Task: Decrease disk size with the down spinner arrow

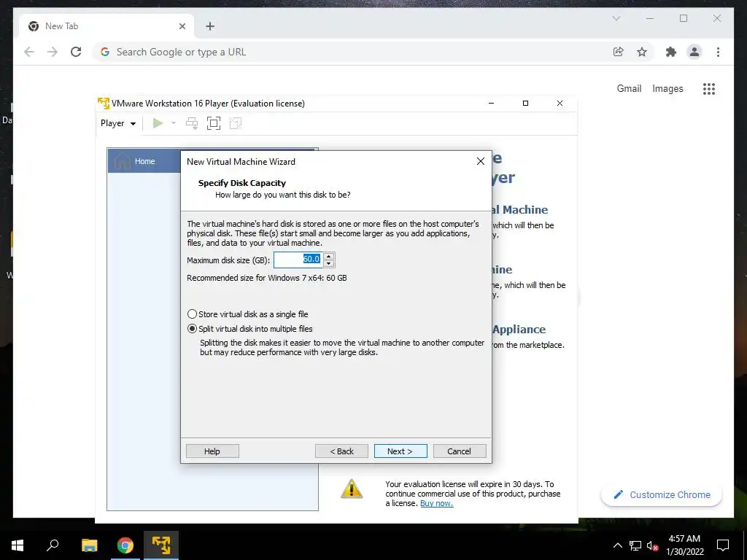Action: [x=329, y=264]
